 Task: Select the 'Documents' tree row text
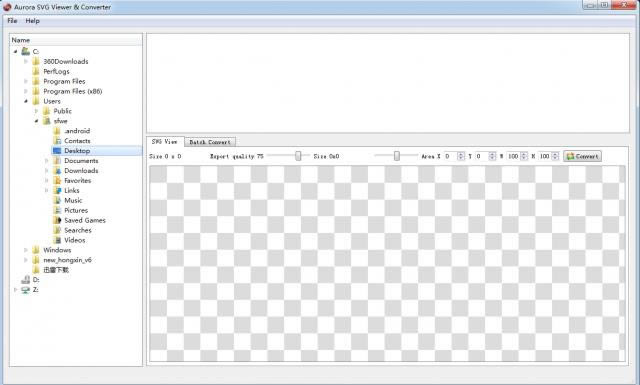coord(81,161)
